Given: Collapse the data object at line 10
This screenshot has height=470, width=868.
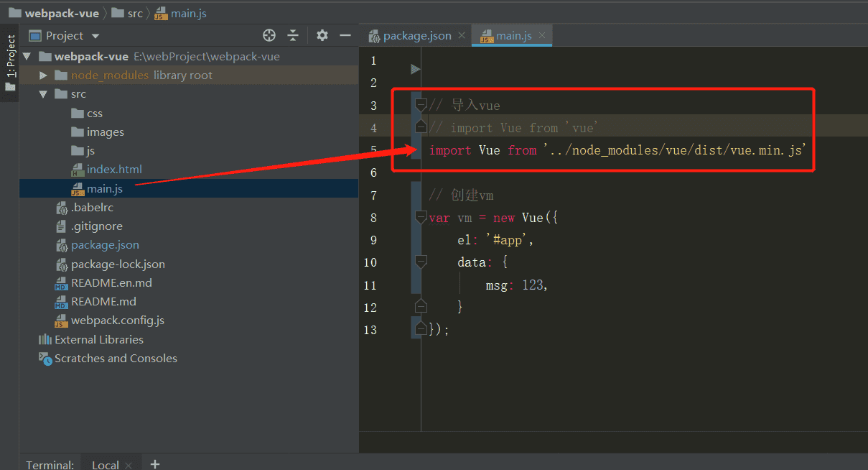Looking at the screenshot, I should 421,262.
